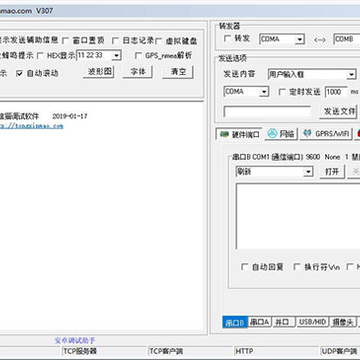This screenshot has height=360, width=360.
Task: Click the TCP客户端 status bar entry
Action: click(x=191, y=351)
